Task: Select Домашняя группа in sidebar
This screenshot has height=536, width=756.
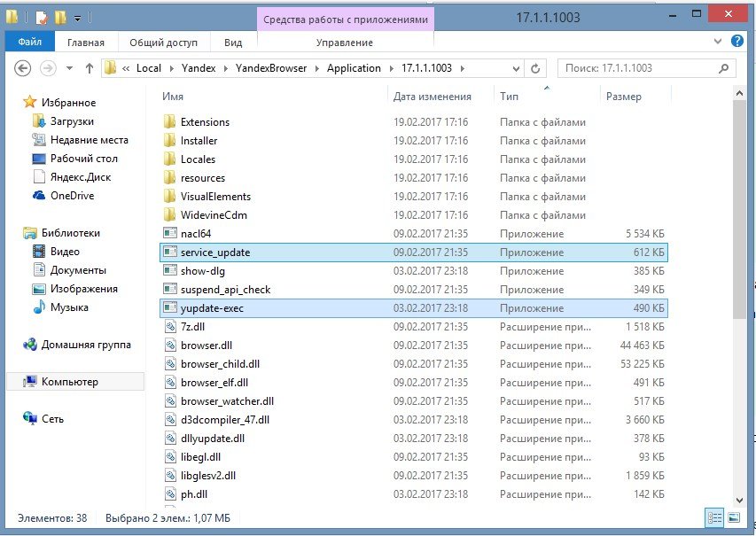Action: [86, 345]
